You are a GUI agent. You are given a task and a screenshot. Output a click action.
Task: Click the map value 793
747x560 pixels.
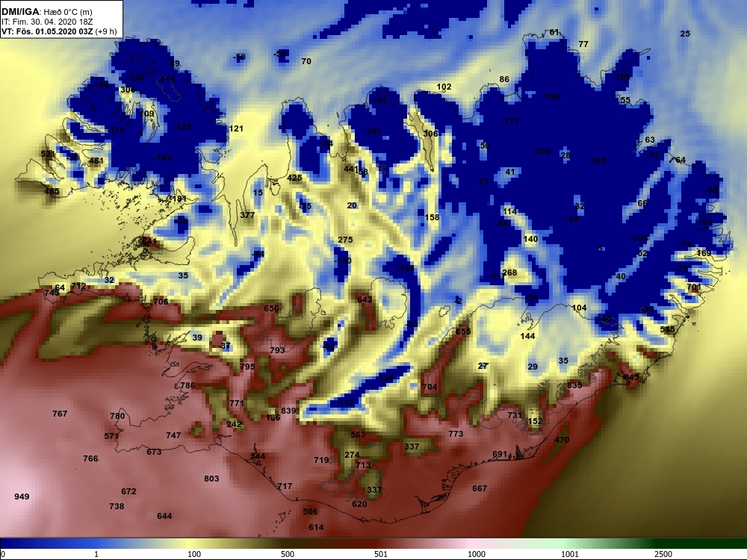coord(277,350)
